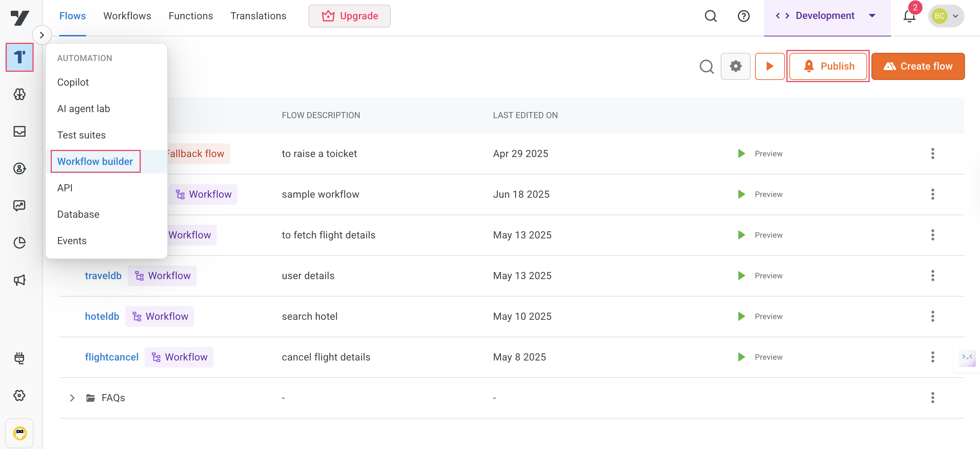Open the megaphone campaigns icon

tap(19, 280)
